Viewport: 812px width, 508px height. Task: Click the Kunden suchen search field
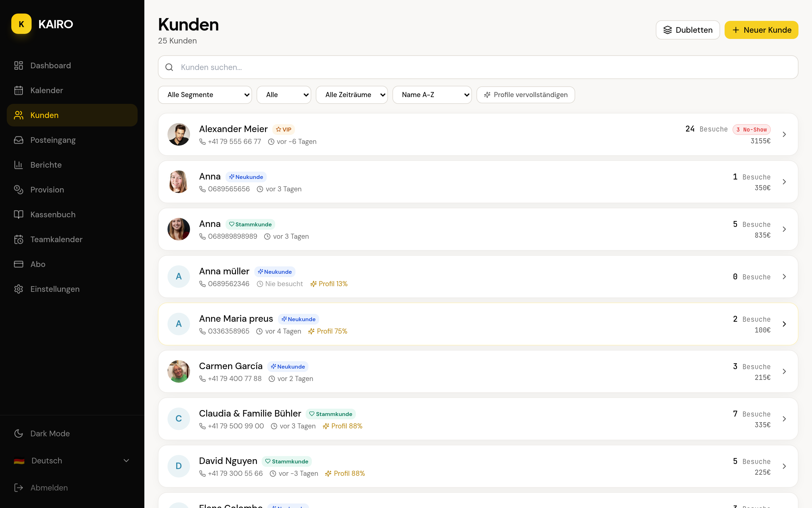[x=478, y=67]
